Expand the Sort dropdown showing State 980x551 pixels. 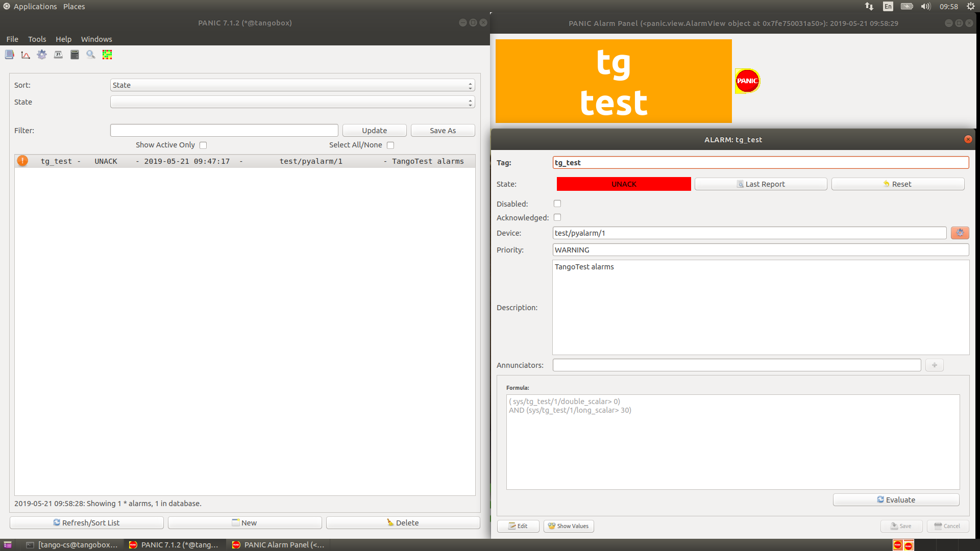coord(292,85)
